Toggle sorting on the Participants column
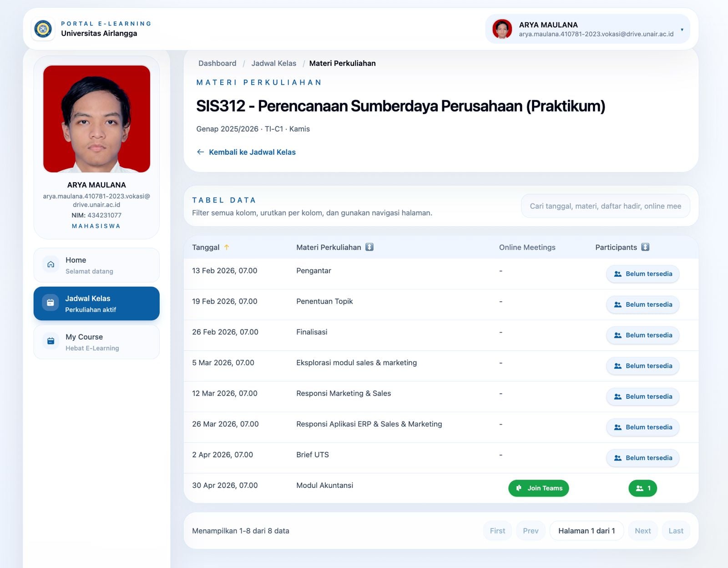Image resolution: width=728 pixels, height=568 pixels. (x=644, y=247)
